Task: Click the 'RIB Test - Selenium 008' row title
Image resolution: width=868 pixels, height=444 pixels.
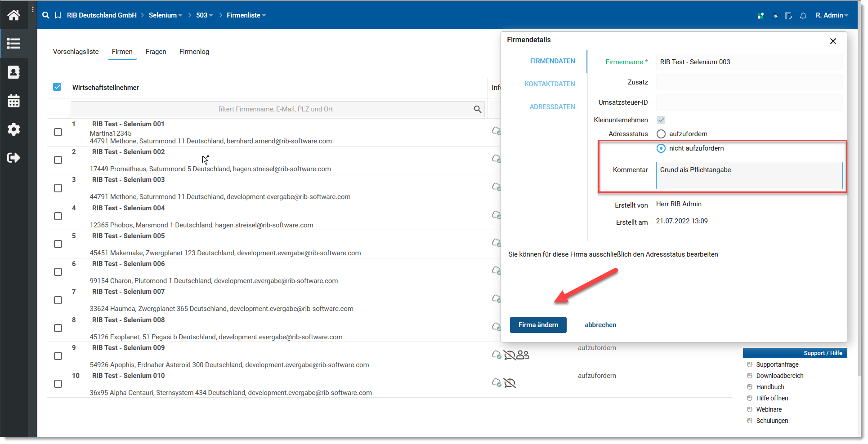Action: (129, 320)
